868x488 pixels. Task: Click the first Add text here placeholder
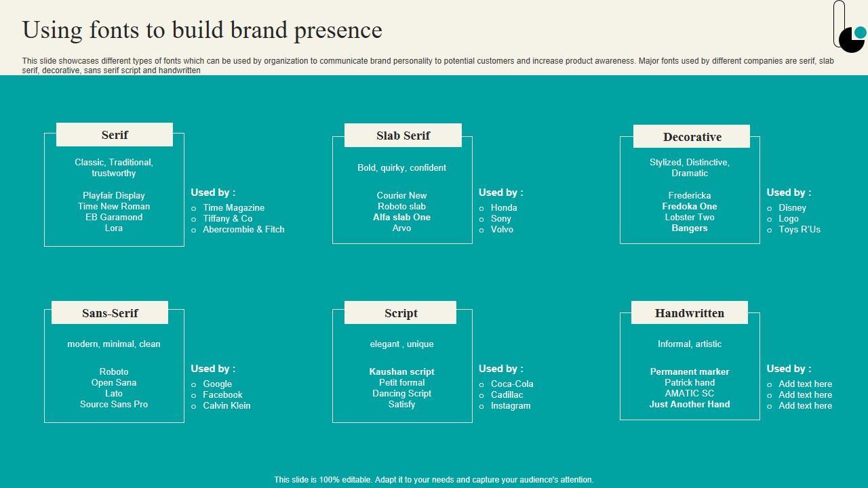pyautogui.click(x=805, y=384)
